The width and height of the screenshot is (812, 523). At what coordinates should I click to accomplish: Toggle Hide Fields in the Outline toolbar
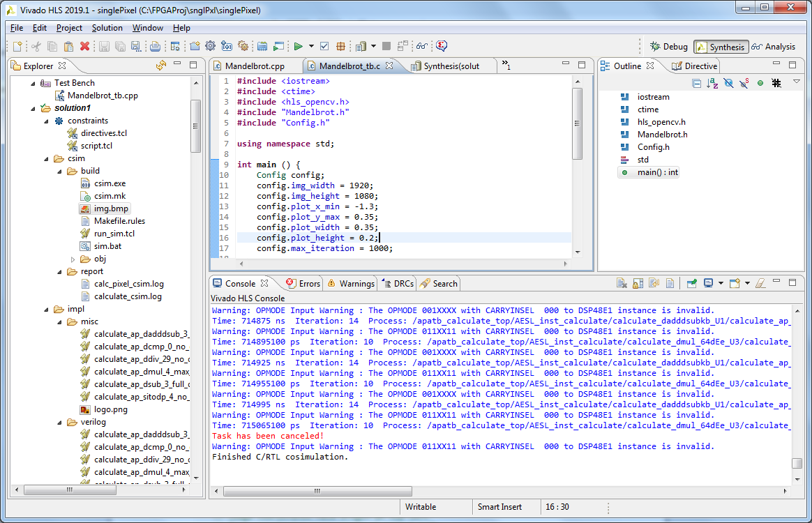coord(728,83)
